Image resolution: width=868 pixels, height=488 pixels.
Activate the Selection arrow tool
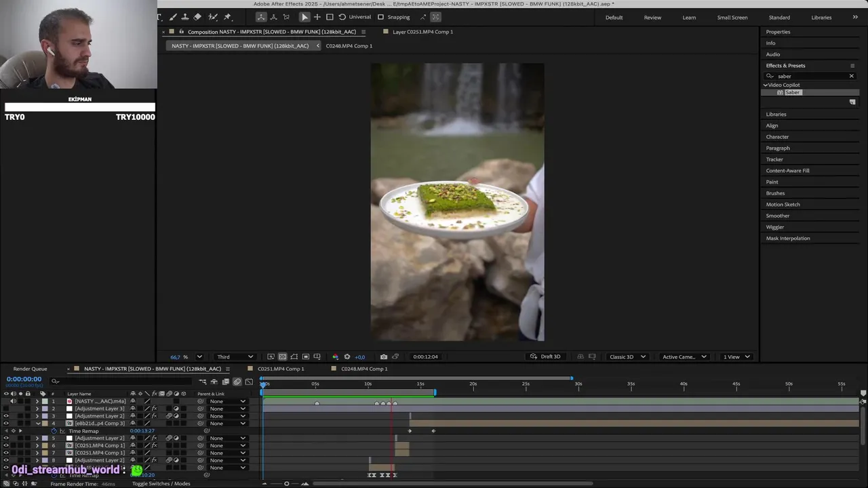(304, 17)
